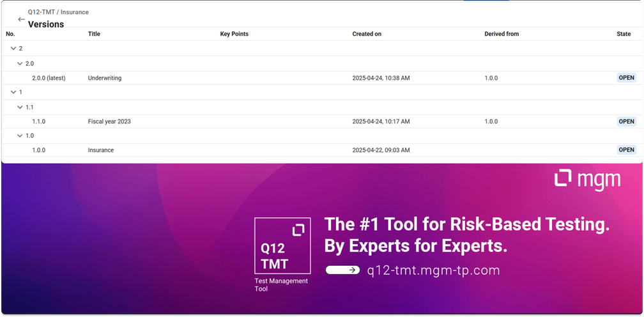Screen dimensions: 644x317
Task: Click the Versions page heading
Action: coord(46,24)
